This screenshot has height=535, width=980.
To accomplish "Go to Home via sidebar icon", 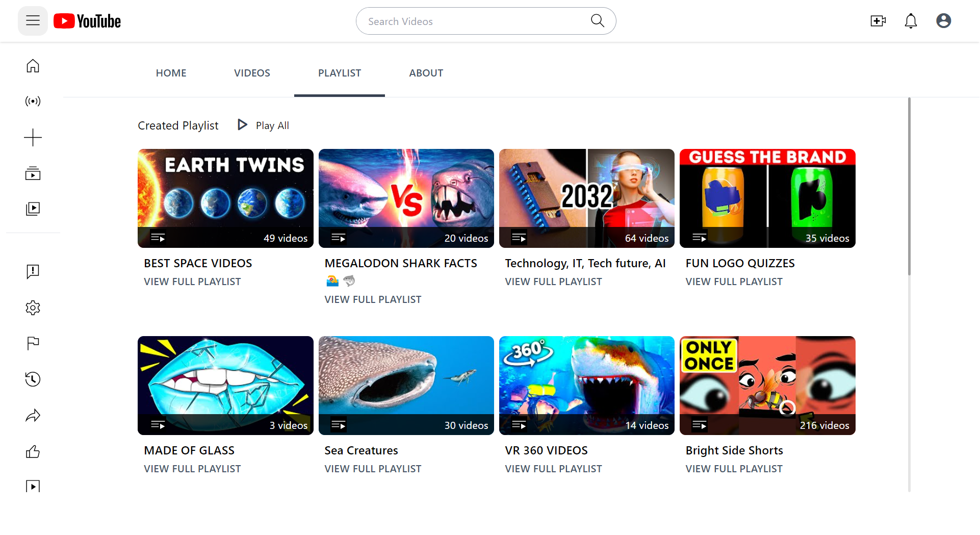I will pos(33,66).
